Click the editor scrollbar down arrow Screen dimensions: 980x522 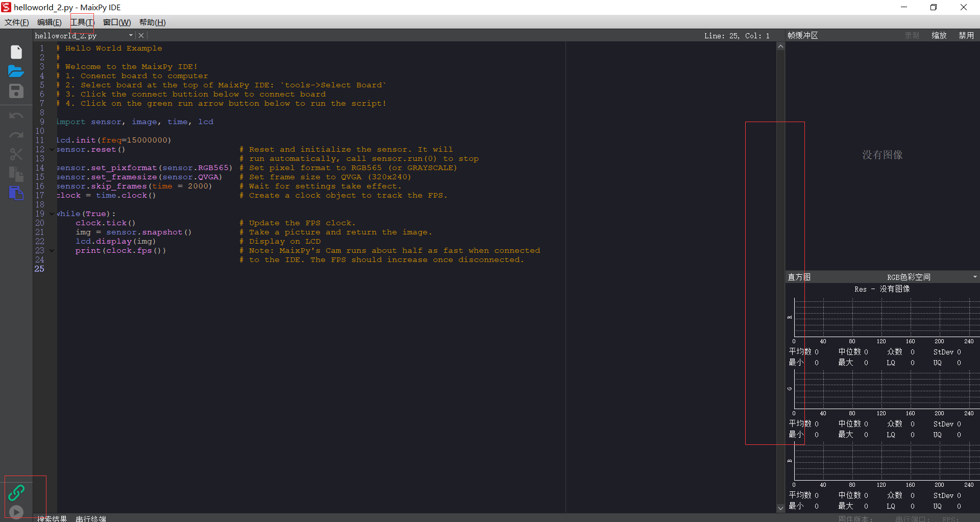coord(780,508)
